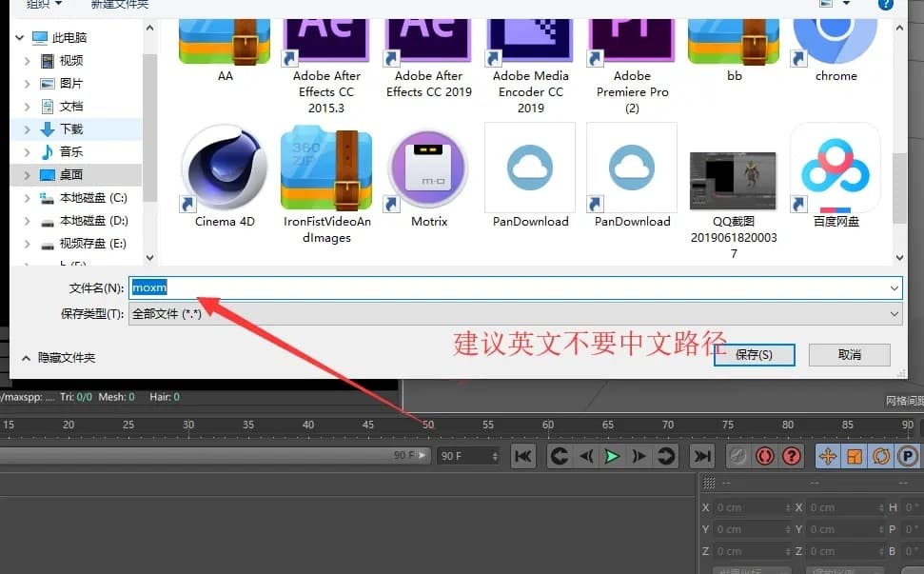The height and width of the screenshot is (574, 924).
Task: Click position Y 0 cm field
Action: 752,529
